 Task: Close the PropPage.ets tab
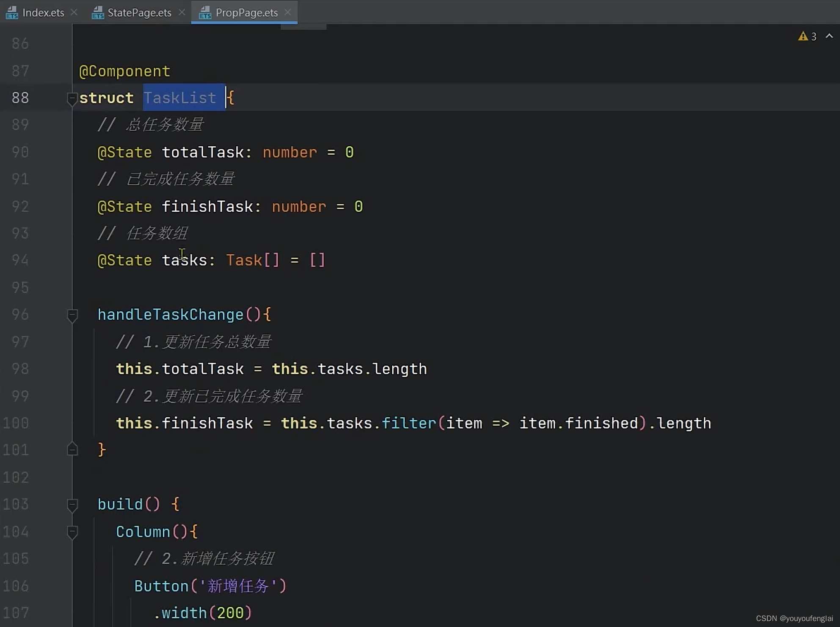pyautogui.click(x=288, y=12)
